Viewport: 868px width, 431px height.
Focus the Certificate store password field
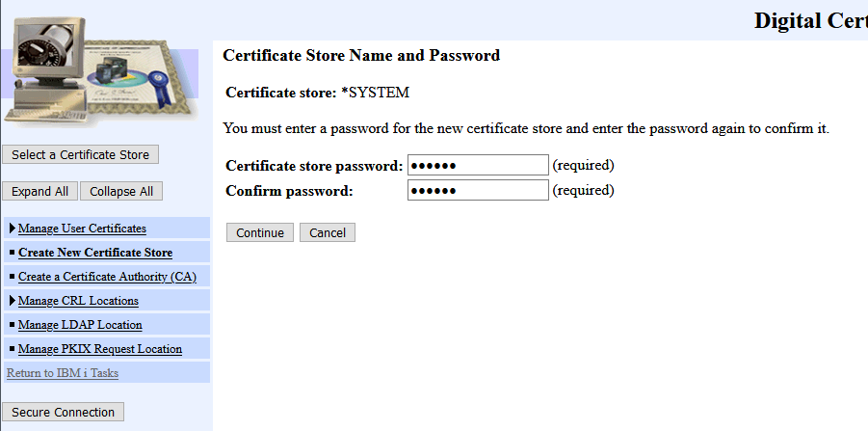[478, 165]
